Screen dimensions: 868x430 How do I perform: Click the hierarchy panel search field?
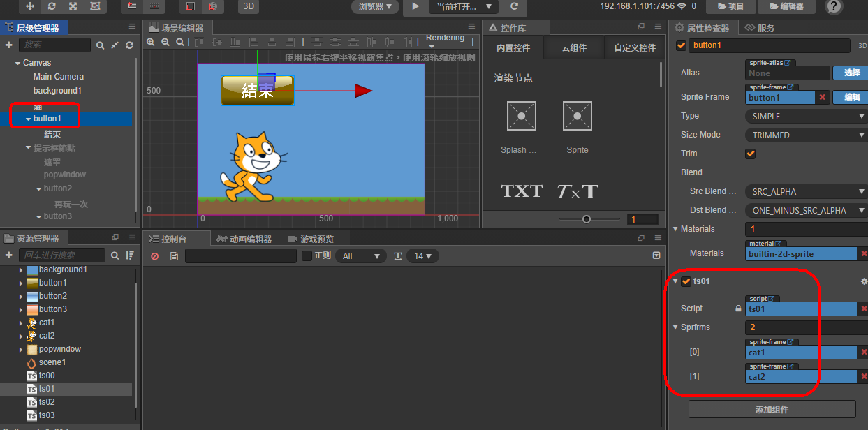[54, 45]
